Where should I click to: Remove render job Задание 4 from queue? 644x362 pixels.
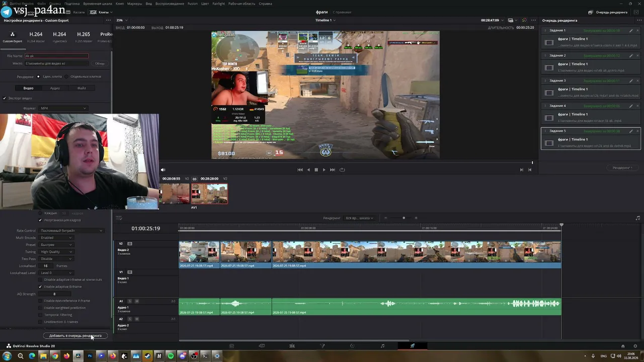pos(637,106)
